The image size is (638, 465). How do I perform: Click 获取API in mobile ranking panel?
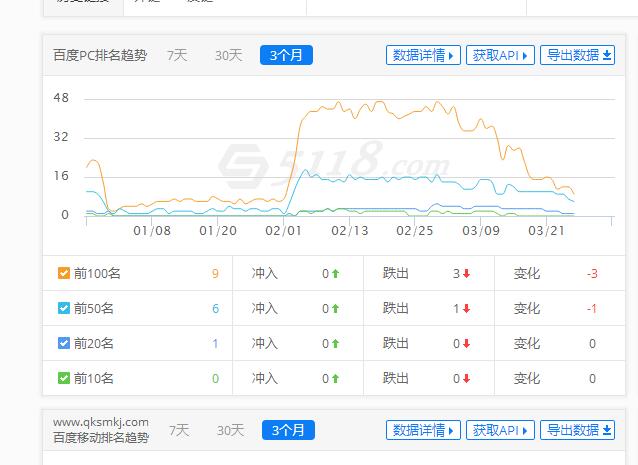click(500, 430)
